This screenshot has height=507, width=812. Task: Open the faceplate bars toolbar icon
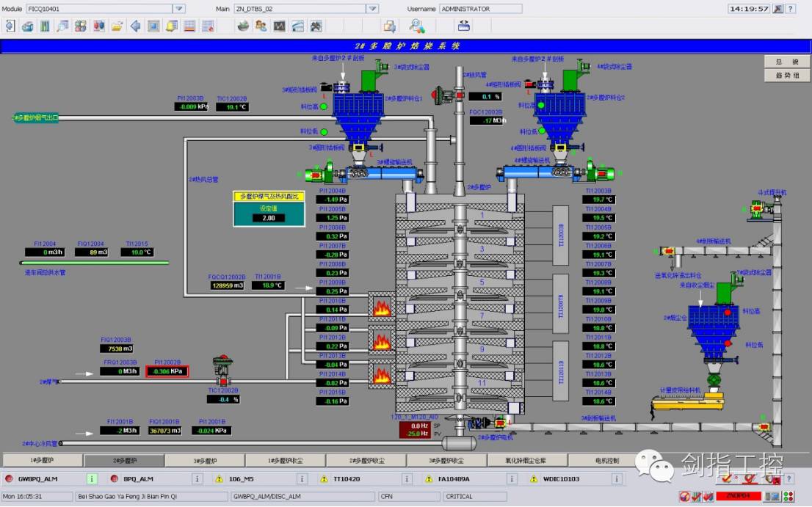[45, 26]
